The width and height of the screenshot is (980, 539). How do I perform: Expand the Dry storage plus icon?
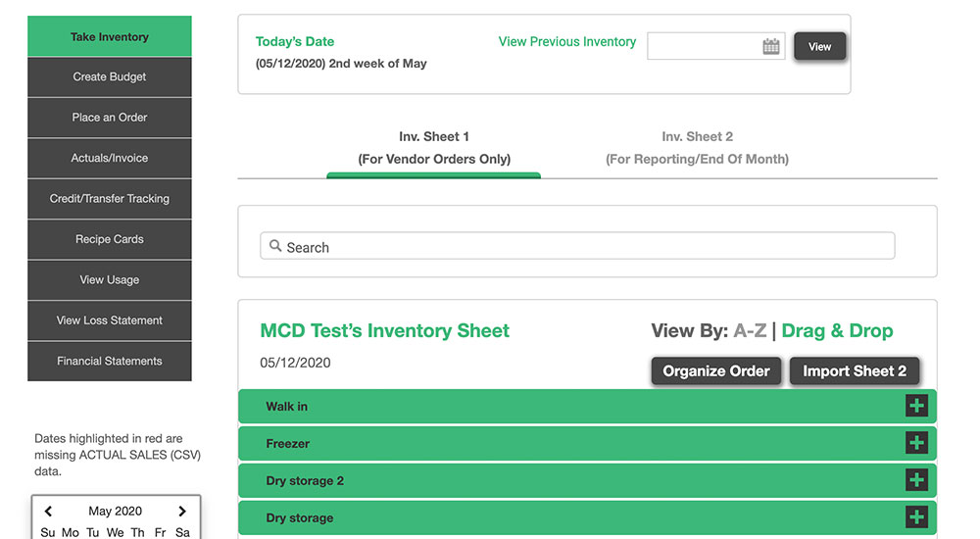[x=916, y=517]
